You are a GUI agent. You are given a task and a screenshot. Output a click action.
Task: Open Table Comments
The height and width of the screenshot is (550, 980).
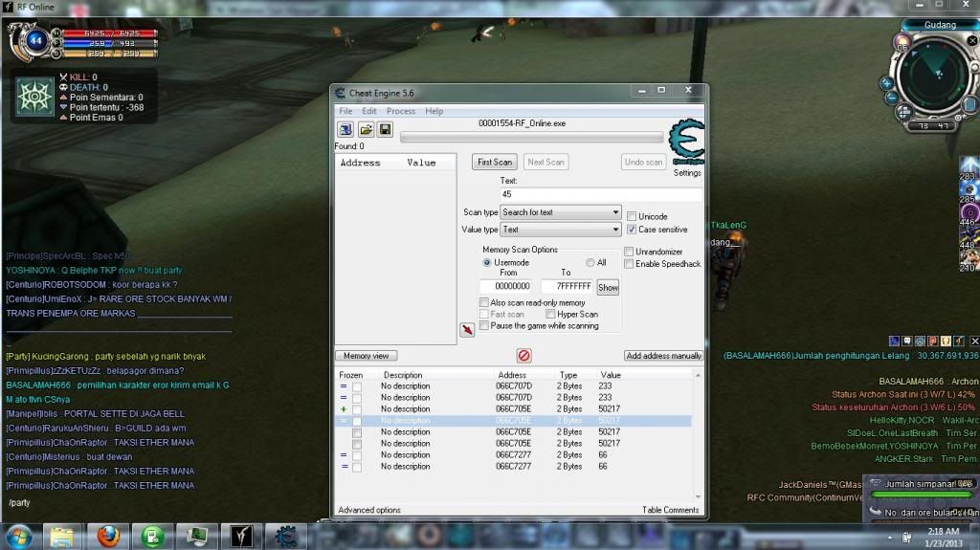coord(671,510)
